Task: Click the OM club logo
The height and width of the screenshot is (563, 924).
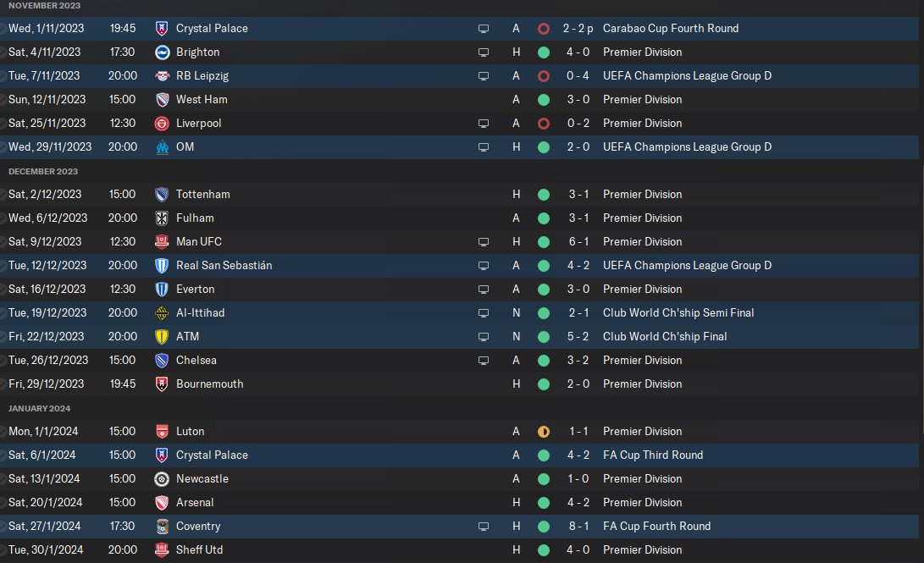Action: click(x=163, y=146)
